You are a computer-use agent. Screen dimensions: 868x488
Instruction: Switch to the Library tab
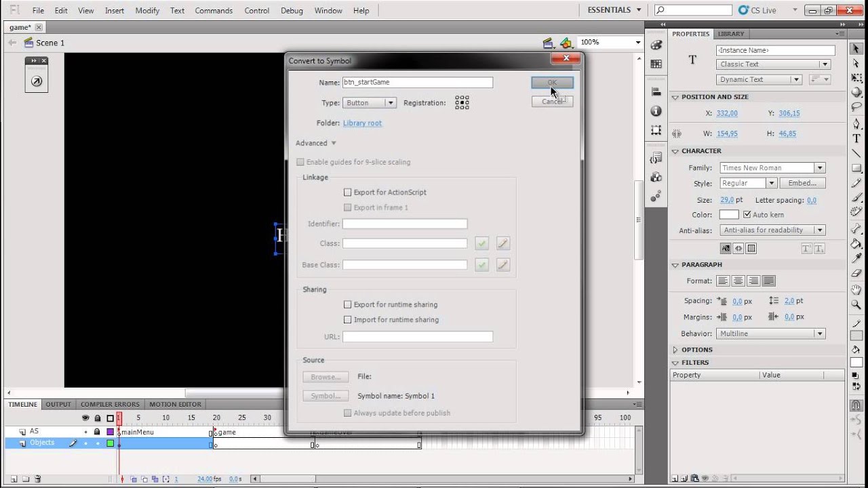coord(731,34)
